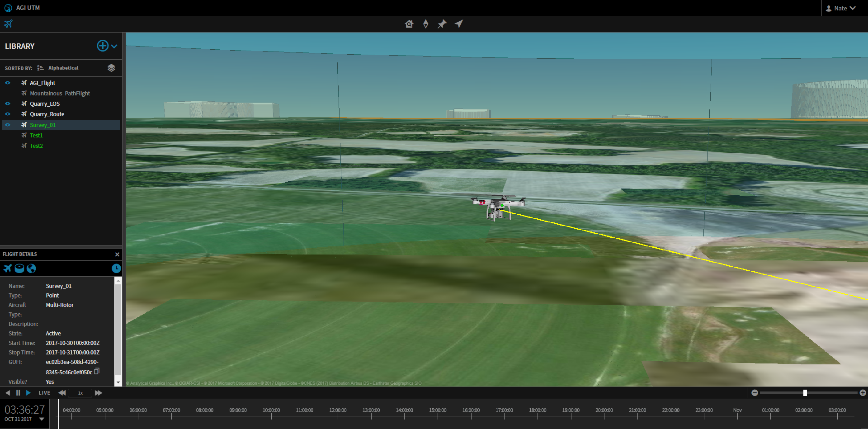Pause the animation
The height and width of the screenshot is (429, 868).
pos(18,393)
